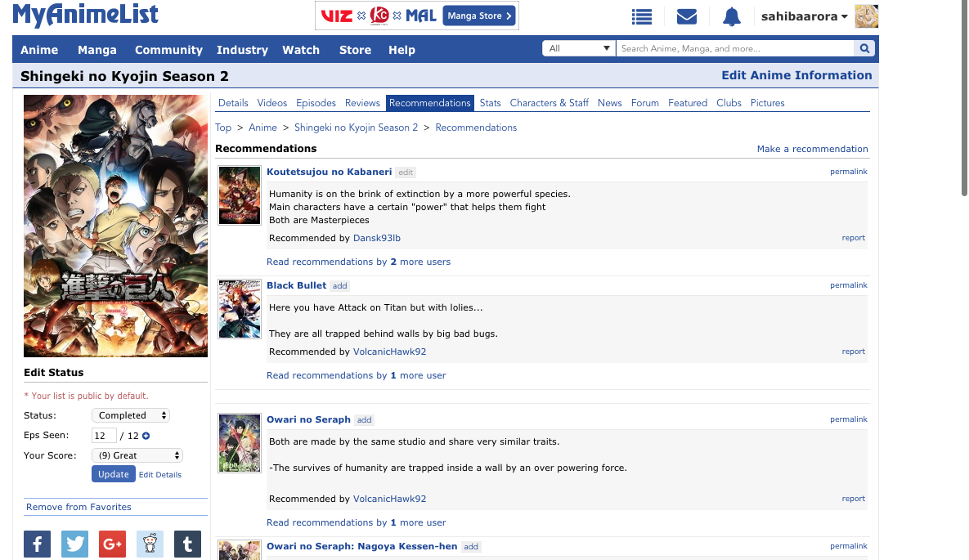Switch to the Episodes tab
Viewport: 969px width, 560px height.
point(316,103)
